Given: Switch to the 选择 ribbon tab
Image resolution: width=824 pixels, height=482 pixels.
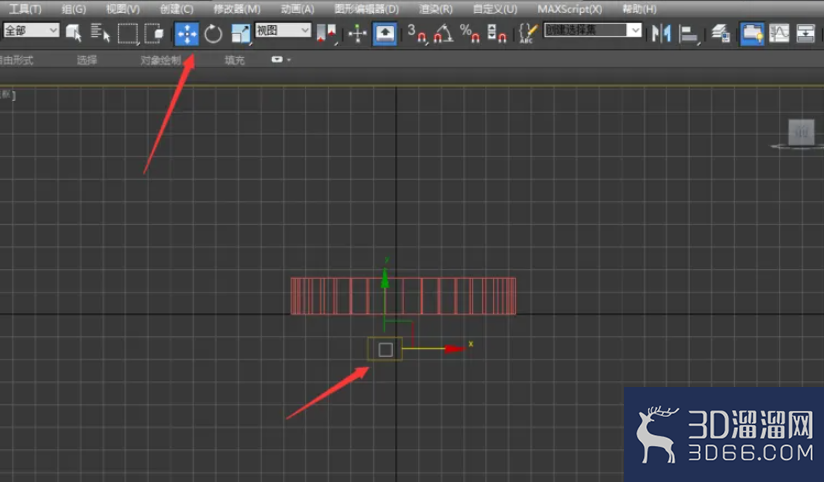Looking at the screenshot, I should click(87, 60).
